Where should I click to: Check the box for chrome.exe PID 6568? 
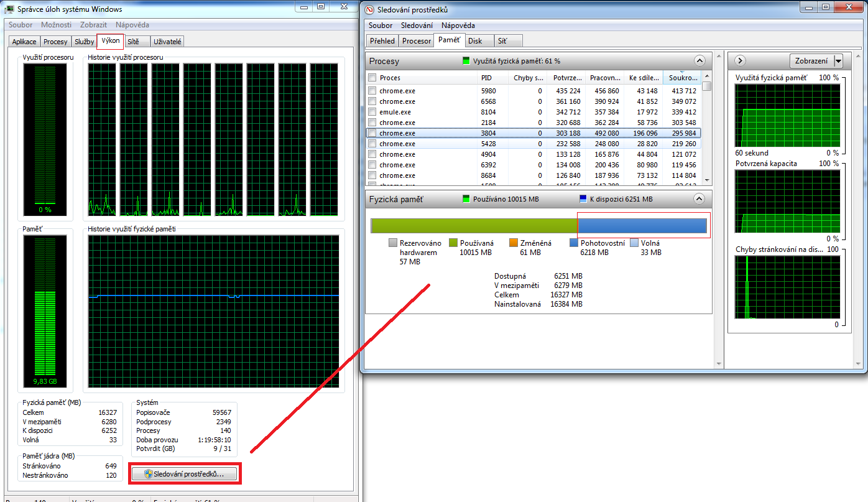pos(372,101)
